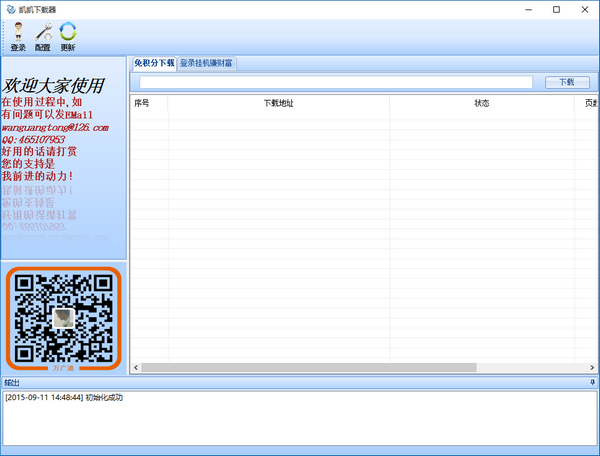Click the 状态 column header
Screen dimensions: 600x456
click(482, 103)
